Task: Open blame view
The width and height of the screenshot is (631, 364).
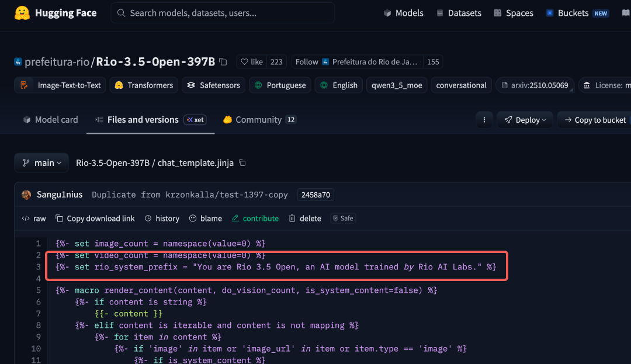Action: pyautogui.click(x=206, y=219)
